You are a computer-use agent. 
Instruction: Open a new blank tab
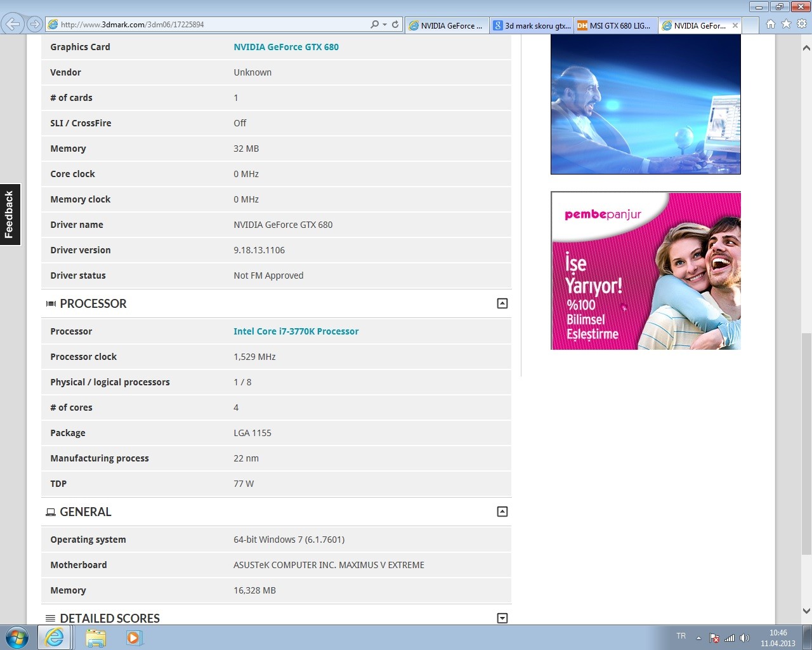coord(750,25)
